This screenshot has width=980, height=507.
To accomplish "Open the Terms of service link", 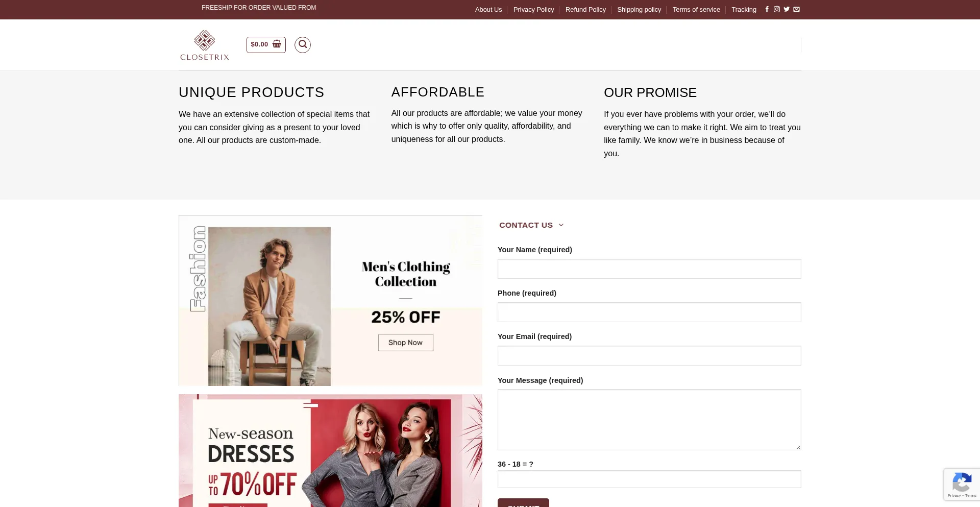I will coord(696,10).
